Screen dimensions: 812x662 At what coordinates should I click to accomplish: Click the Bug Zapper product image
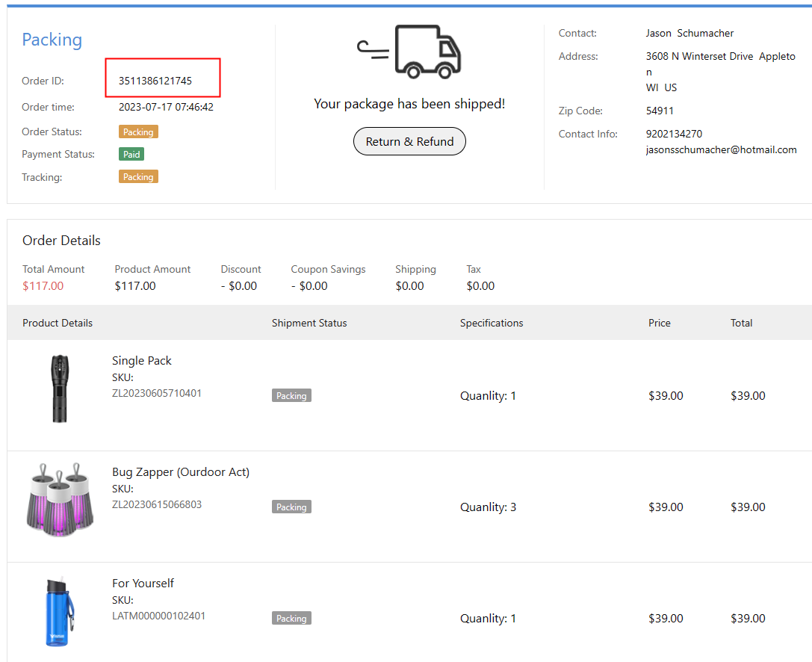[x=60, y=499]
